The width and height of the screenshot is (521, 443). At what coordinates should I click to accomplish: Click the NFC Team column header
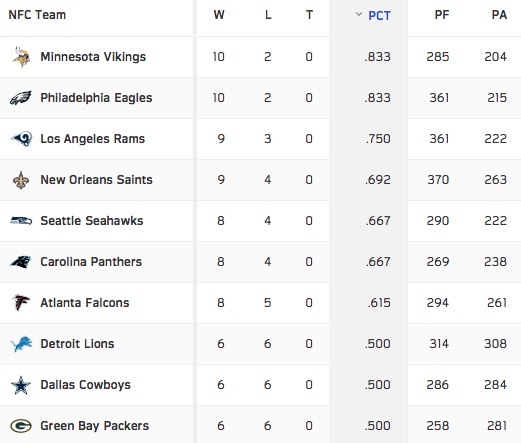pos(37,15)
